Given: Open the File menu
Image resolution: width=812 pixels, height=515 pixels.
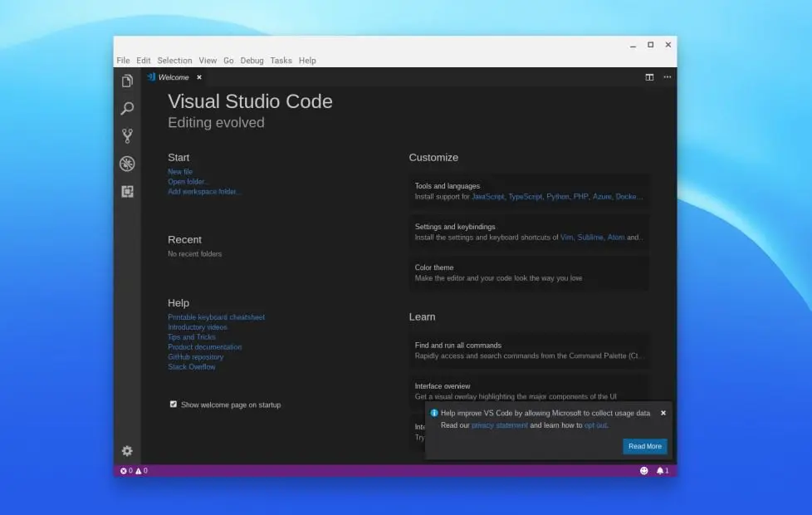Looking at the screenshot, I should tap(123, 61).
